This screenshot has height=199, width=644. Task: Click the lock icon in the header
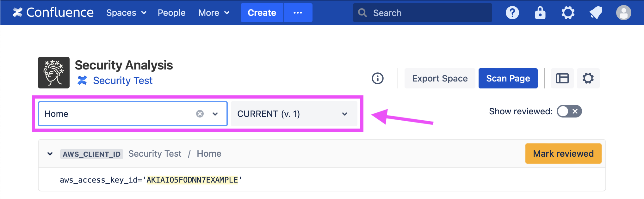540,13
